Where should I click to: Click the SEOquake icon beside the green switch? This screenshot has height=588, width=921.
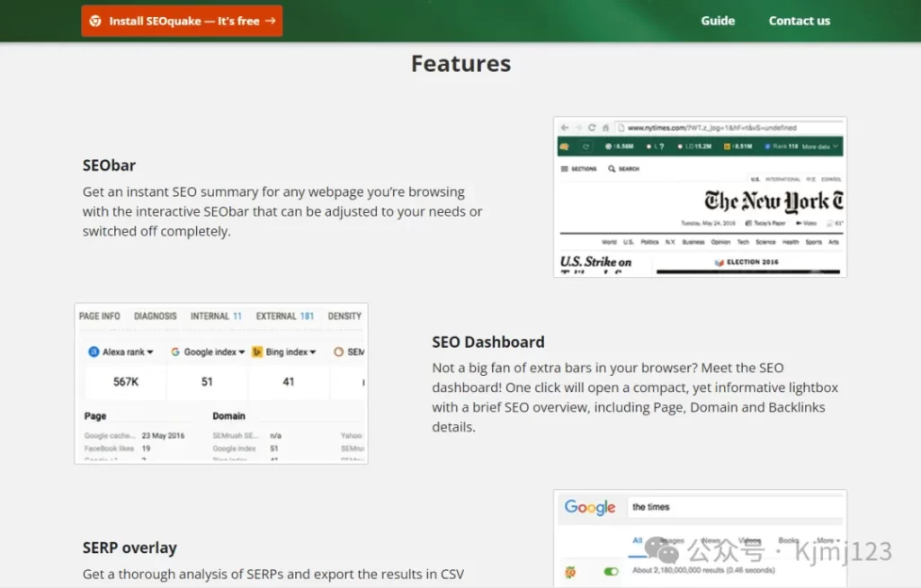tap(569, 572)
